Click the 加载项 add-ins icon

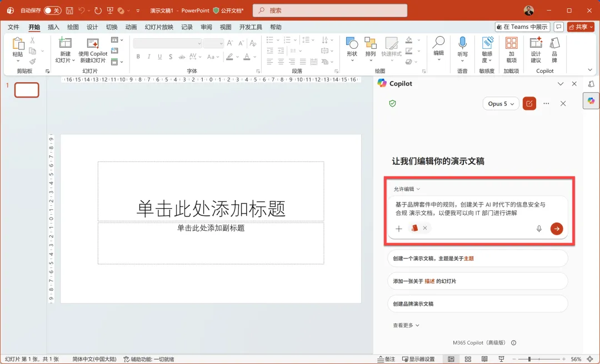(511, 43)
